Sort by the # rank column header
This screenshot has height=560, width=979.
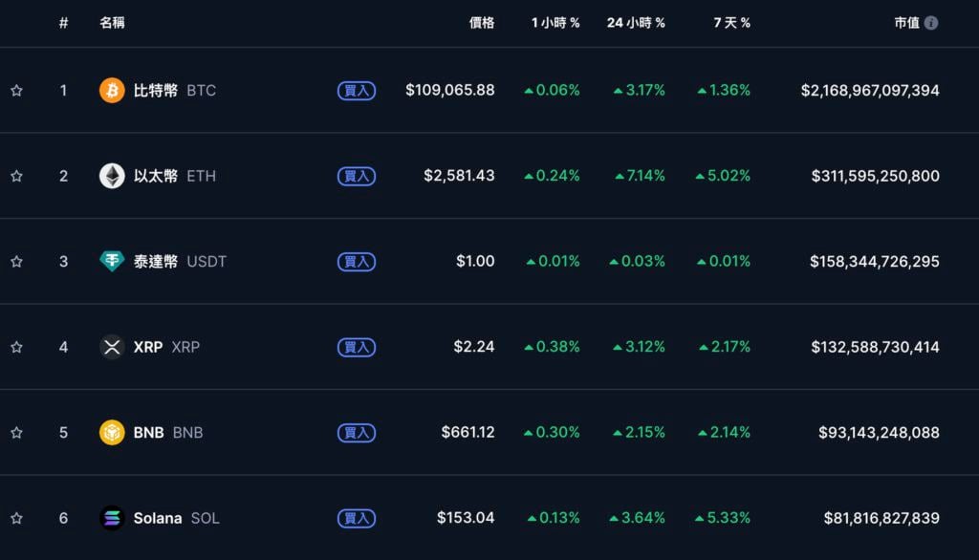(x=63, y=23)
